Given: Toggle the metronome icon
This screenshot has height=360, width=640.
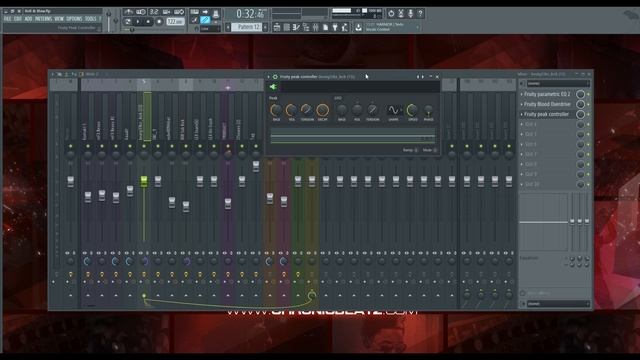Looking at the screenshot, I should [x=128, y=12].
